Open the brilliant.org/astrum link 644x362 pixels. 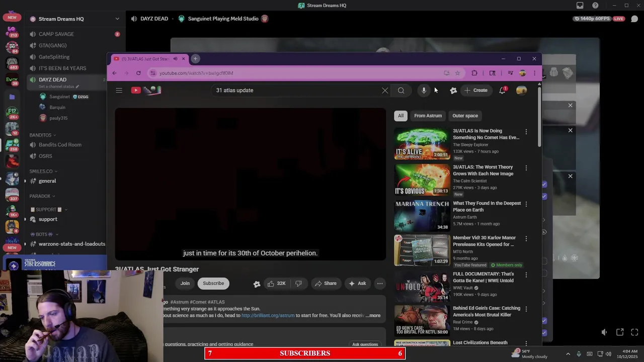click(x=268, y=316)
